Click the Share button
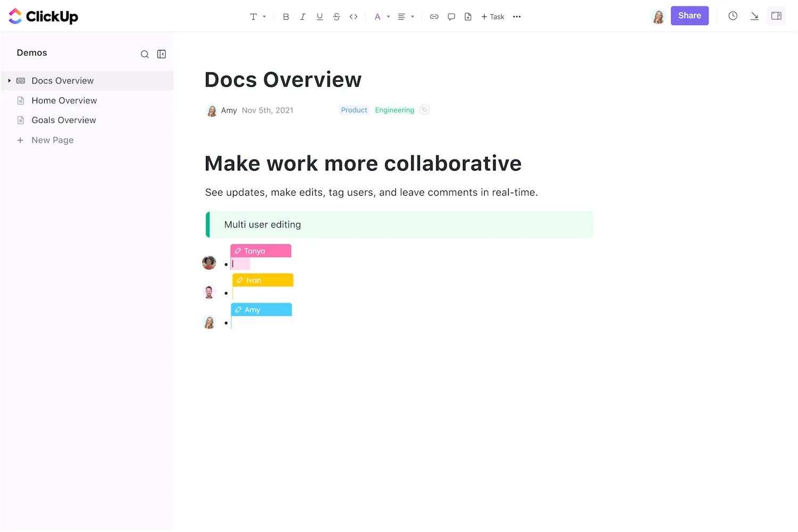798x532 pixels. click(x=689, y=16)
